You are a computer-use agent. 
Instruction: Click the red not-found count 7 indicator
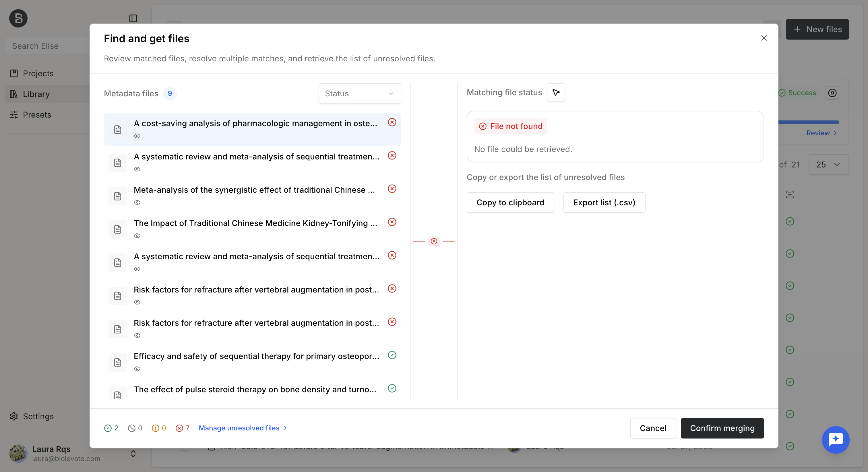point(183,428)
